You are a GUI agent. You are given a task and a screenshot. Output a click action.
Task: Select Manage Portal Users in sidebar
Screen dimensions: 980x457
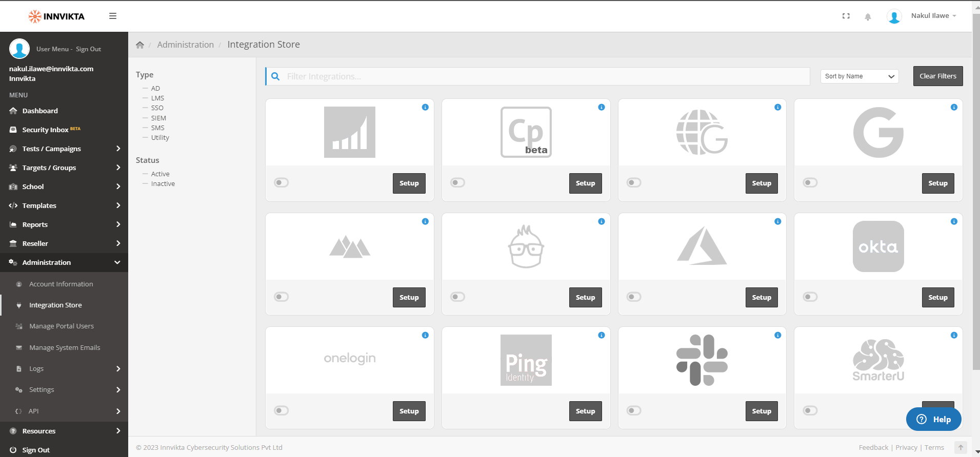pos(62,326)
